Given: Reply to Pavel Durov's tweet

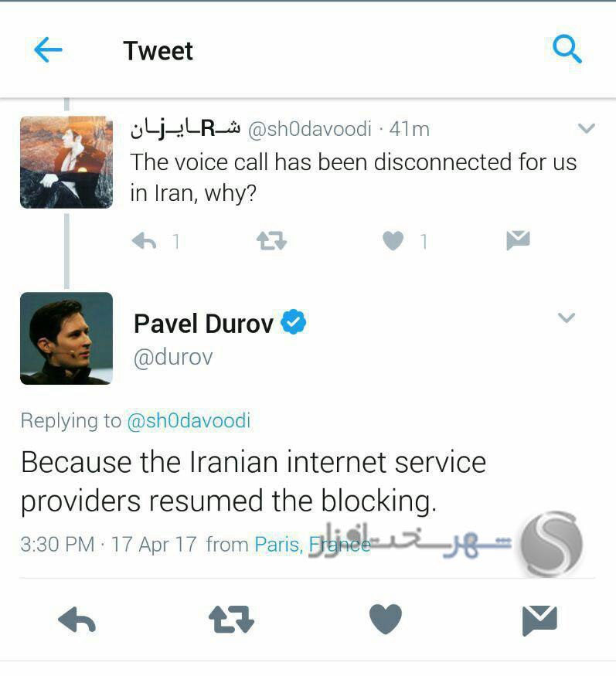Looking at the screenshot, I should coord(77,620).
